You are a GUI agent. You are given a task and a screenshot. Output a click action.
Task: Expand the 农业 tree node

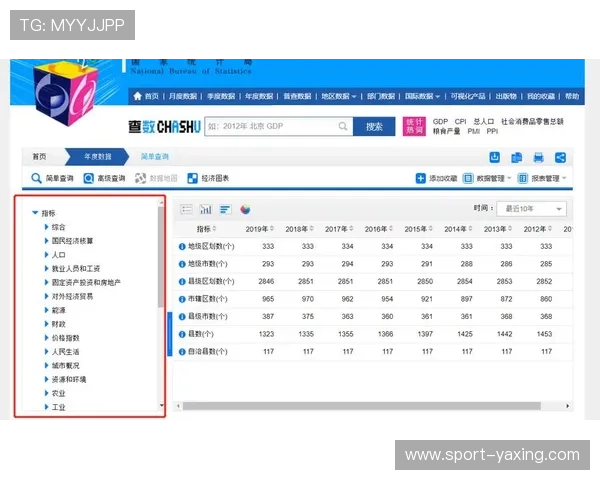click(x=46, y=393)
